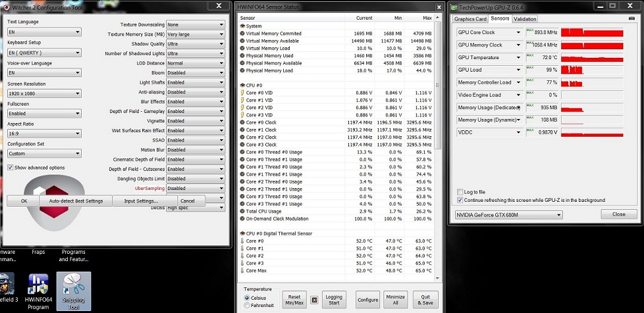Click the Reset Min/Max button
The width and height of the screenshot is (644, 313).
click(294, 300)
